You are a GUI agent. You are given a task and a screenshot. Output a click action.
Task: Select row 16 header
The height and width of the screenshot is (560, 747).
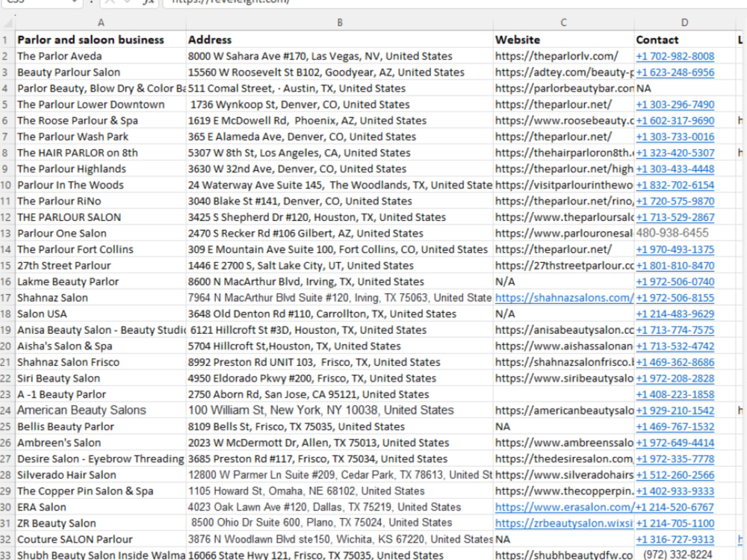point(6,281)
